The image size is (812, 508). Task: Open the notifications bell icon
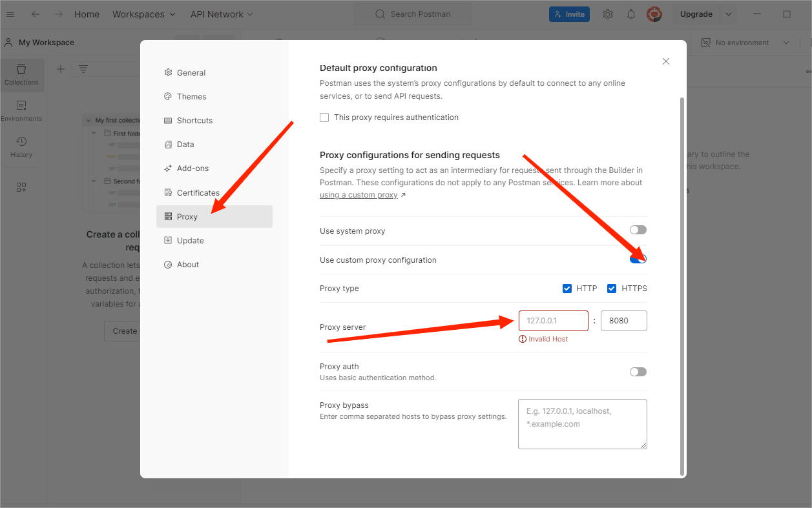pos(631,14)
